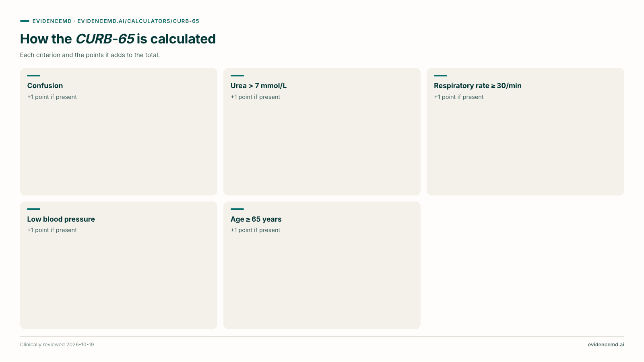Click the EVIDENCEMD.AI/CALCULATORS/CURB-65 breadcrumb
Screen dimensions: 644x362
point(138,21)
